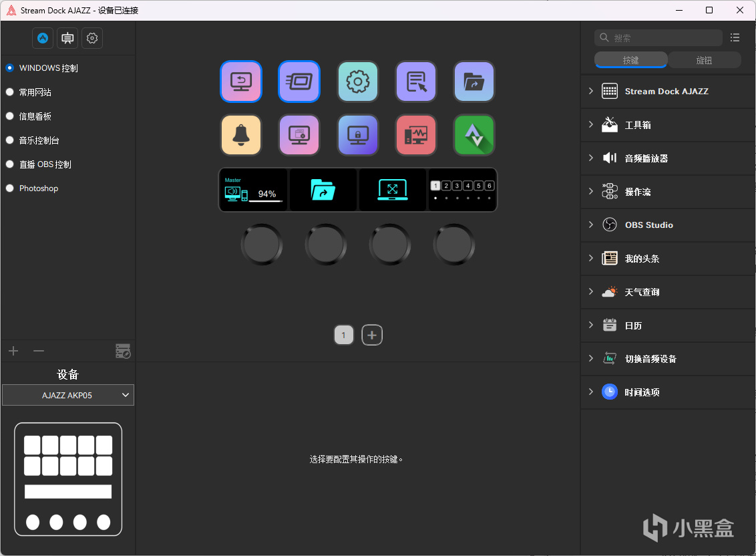Click the weather 天气查询 cloud icon

610,291
